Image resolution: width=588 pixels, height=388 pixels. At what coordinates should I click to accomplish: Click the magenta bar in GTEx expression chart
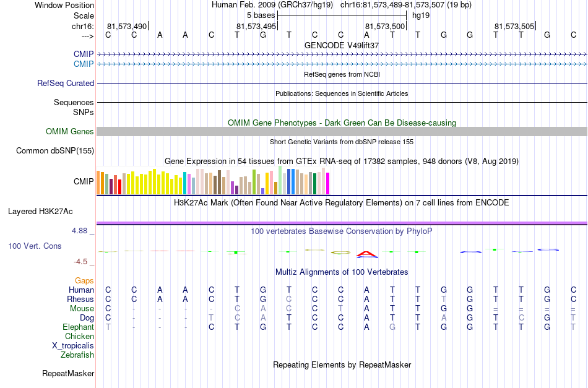coord(328,183)
